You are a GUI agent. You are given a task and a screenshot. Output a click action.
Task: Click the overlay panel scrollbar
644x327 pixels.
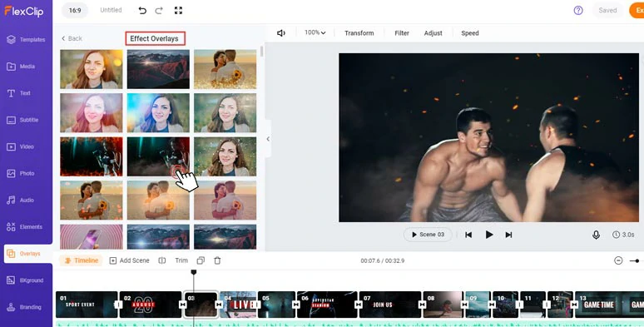coord(261,52)
